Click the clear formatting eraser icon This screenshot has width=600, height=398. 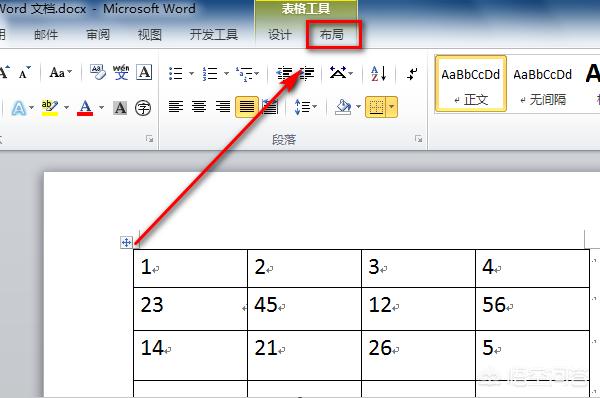(98, 72)
